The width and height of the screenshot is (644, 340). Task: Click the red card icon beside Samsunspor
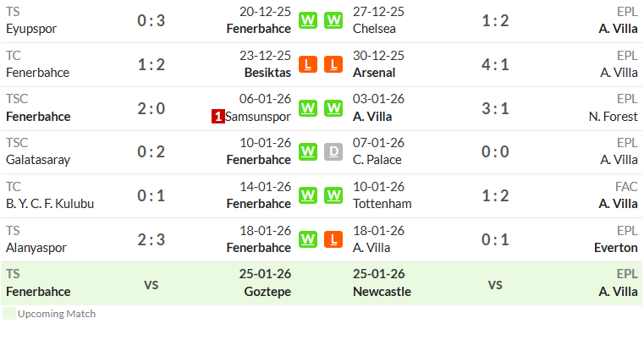218,117
